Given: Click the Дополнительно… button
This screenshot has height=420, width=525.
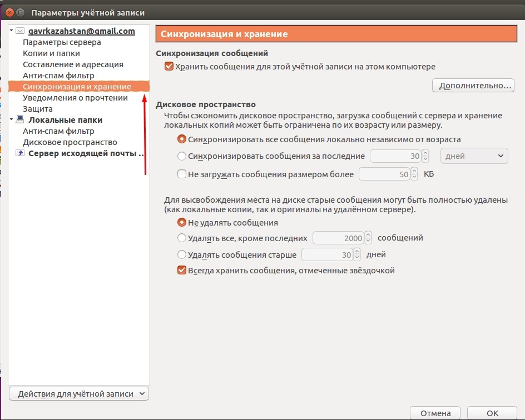Looking at the screenshot, I should [473, 85].
